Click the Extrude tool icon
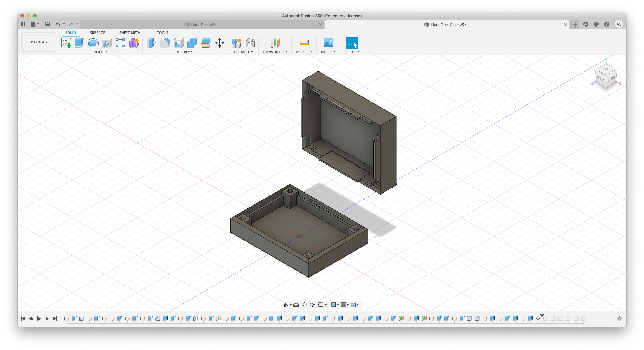Screen dimensions: 644x350 click(80, 43)
